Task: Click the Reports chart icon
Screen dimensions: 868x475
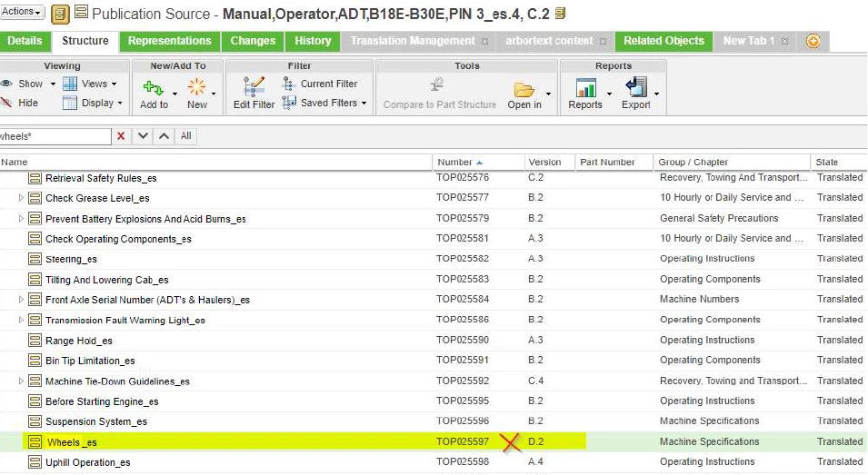Action: pos(585,87)
